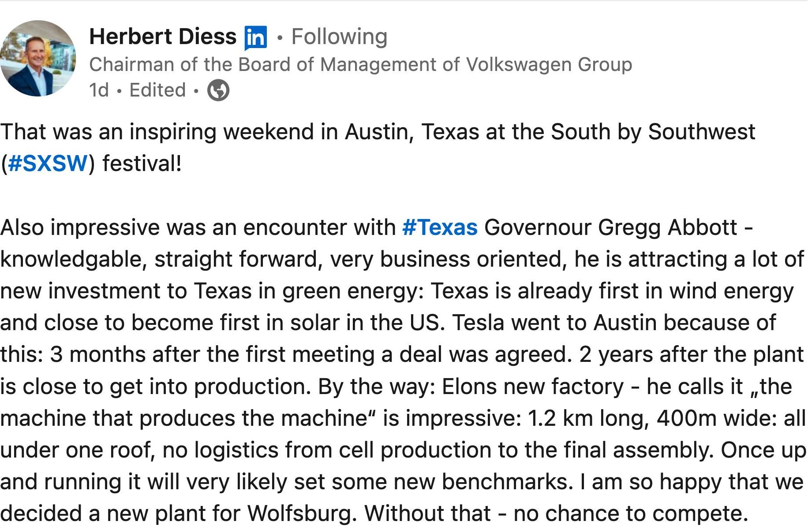Click the opening line about Austin, Texas
This screenshot has width=808, height=532.
point(378,132)
